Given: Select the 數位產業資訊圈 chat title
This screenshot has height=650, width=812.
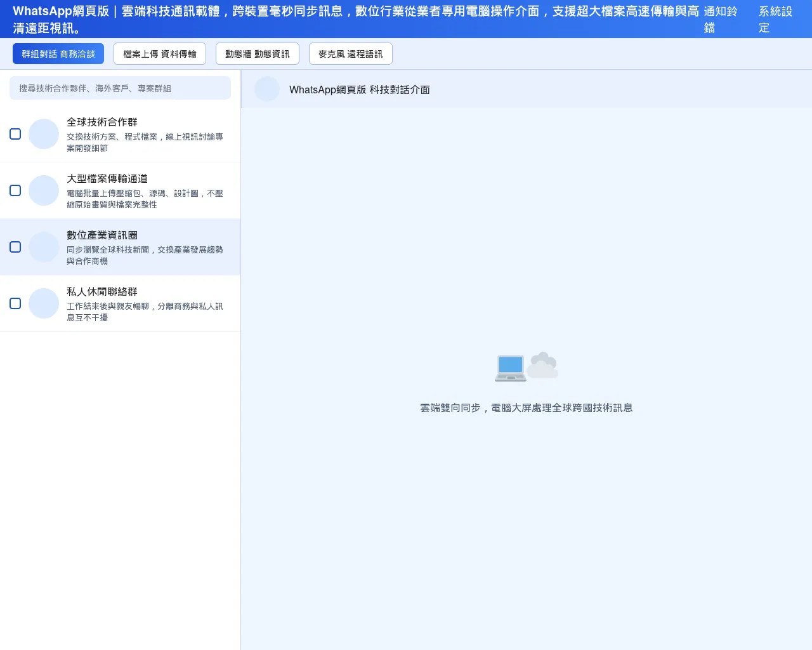Looking at the screenshot, I should pos(102,235).
